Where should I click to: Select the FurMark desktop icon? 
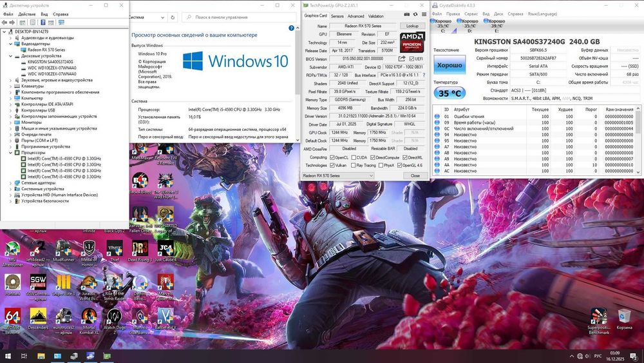[12, 285]
